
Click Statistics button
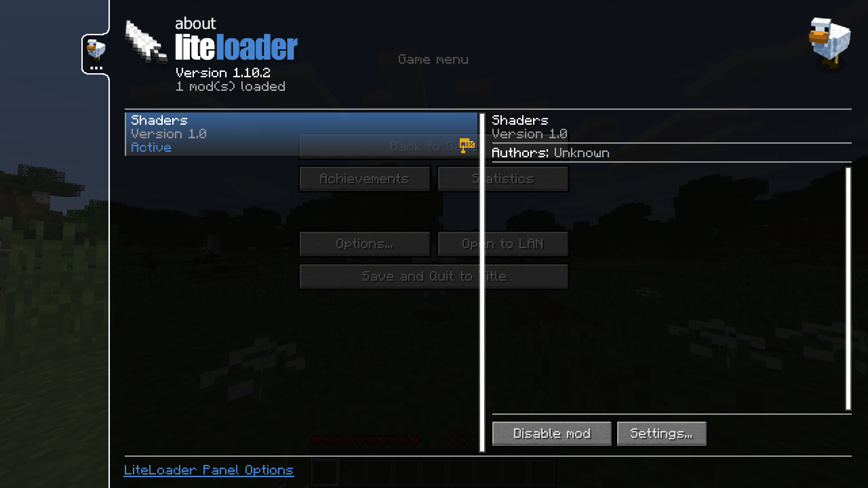tap(503, 178)
